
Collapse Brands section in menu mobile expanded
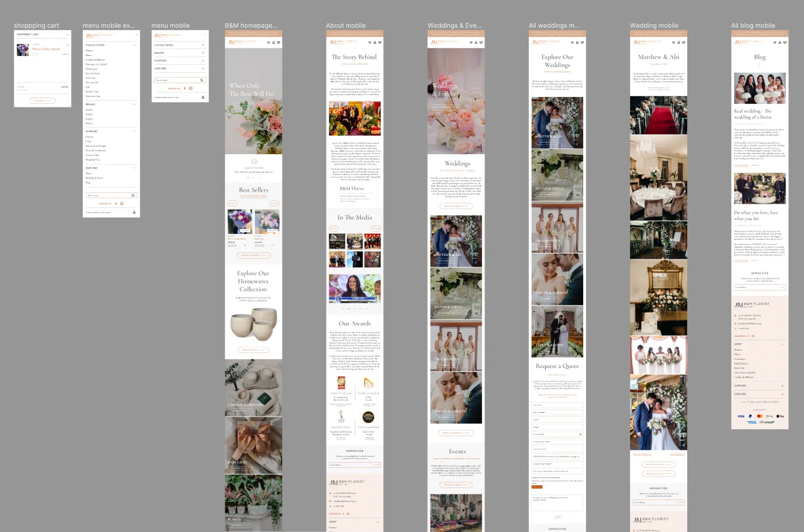134,105
